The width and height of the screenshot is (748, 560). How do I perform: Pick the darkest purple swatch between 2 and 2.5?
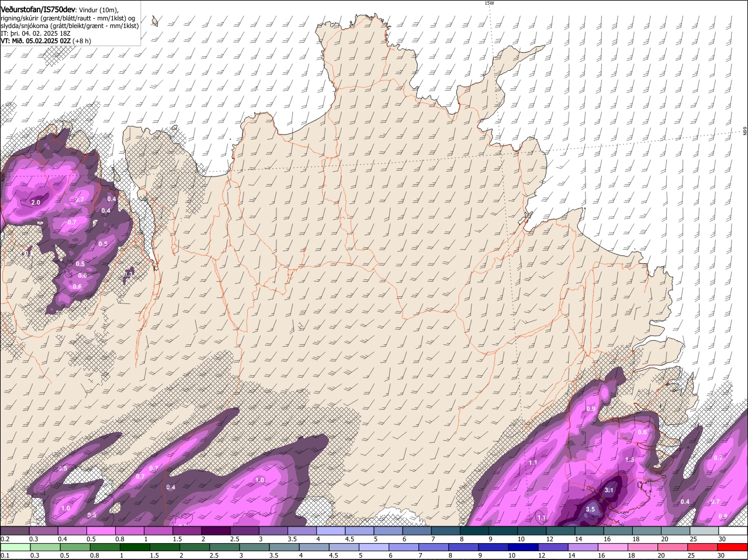(x=216, y=531)
